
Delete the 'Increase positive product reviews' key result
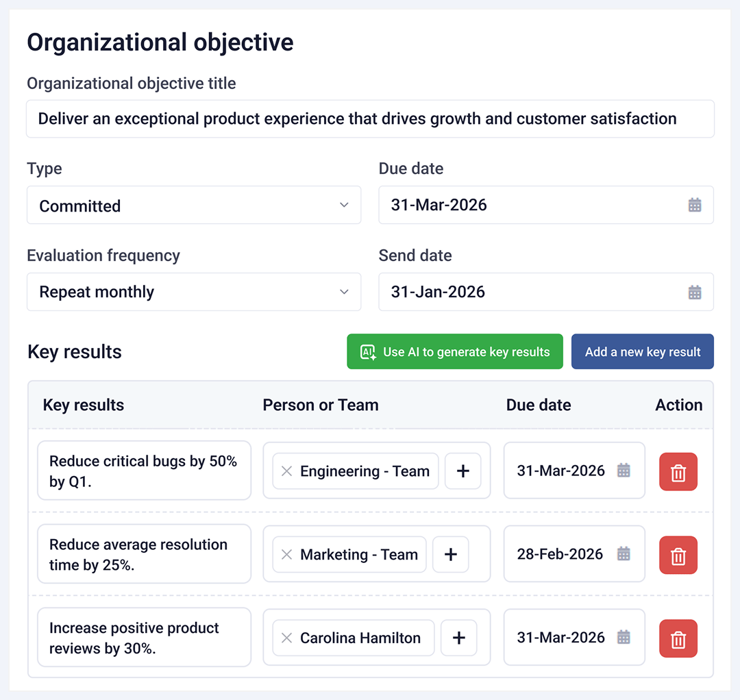(678, 639)
